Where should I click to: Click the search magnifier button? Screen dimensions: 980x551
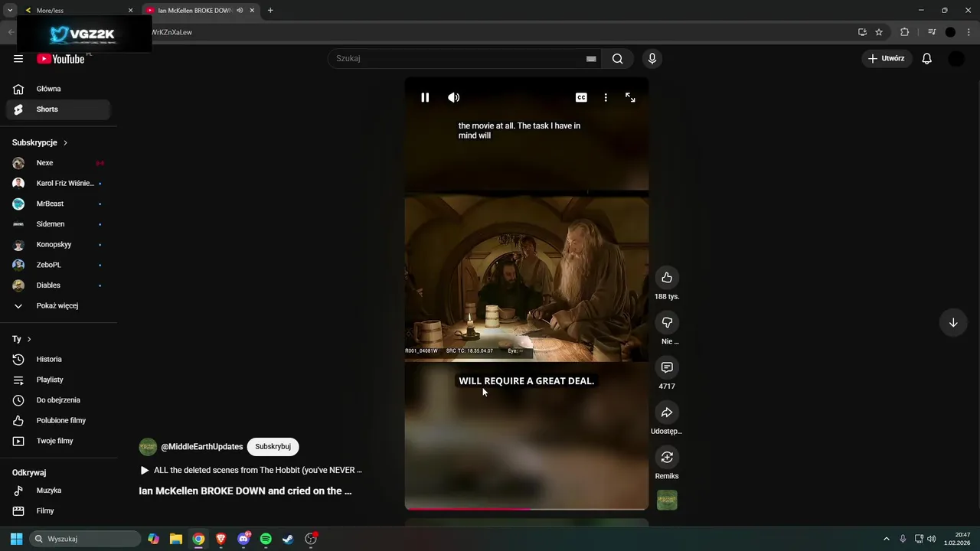[x=617, y=59]
